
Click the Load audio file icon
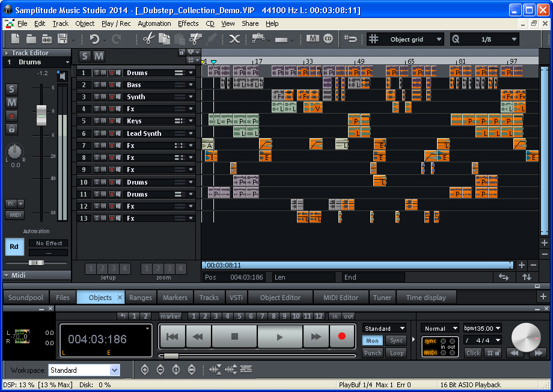pos(47,38)
